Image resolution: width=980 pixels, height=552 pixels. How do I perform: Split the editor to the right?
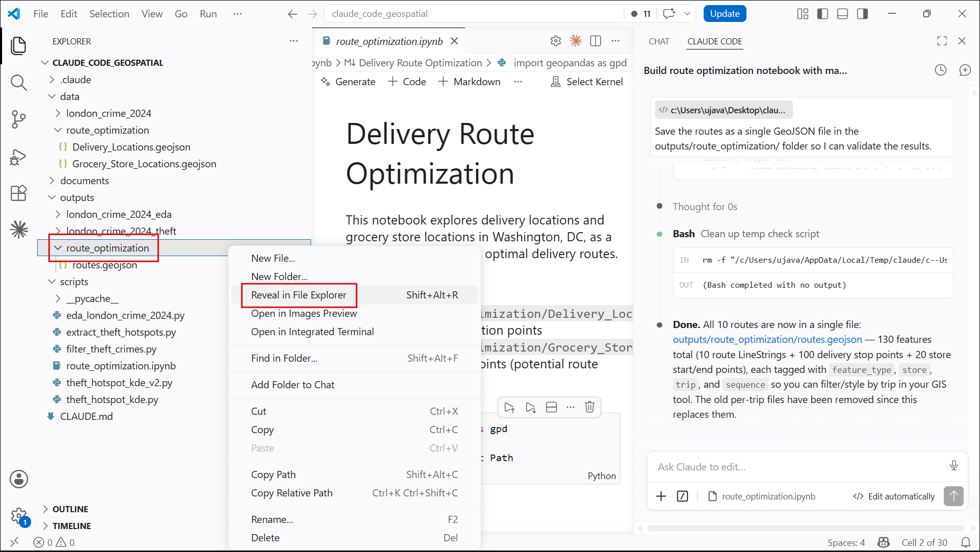tap(596, 41)
